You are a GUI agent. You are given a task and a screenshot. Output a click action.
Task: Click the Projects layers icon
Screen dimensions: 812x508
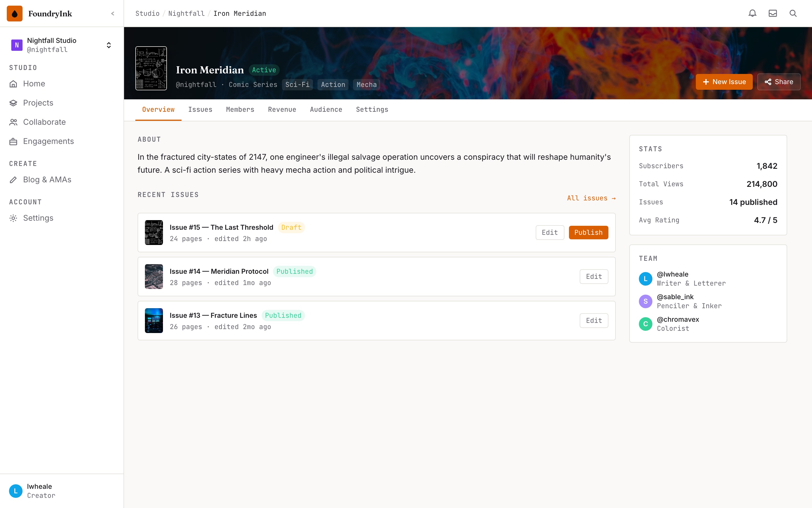(x=14, y=103)
